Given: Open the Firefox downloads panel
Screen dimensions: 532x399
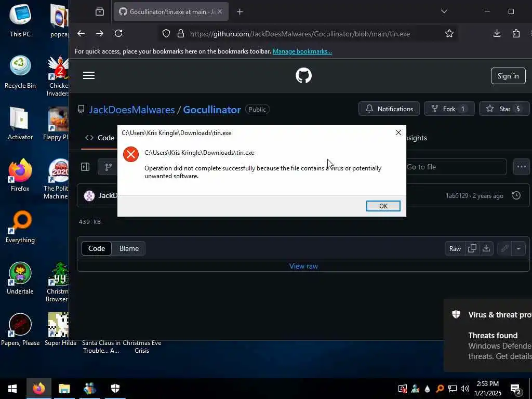Looking at the screenshot, I should [497, 33].
